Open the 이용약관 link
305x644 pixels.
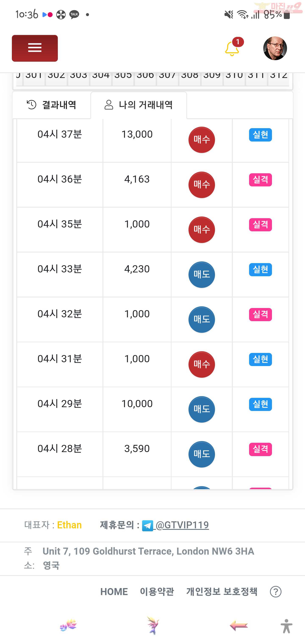[157, 591]
